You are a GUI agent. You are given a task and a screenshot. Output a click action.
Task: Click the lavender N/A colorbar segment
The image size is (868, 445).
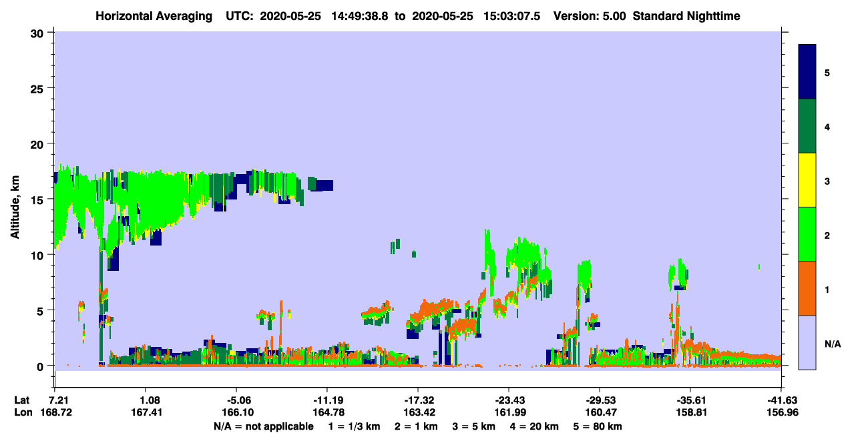[807, 342]
